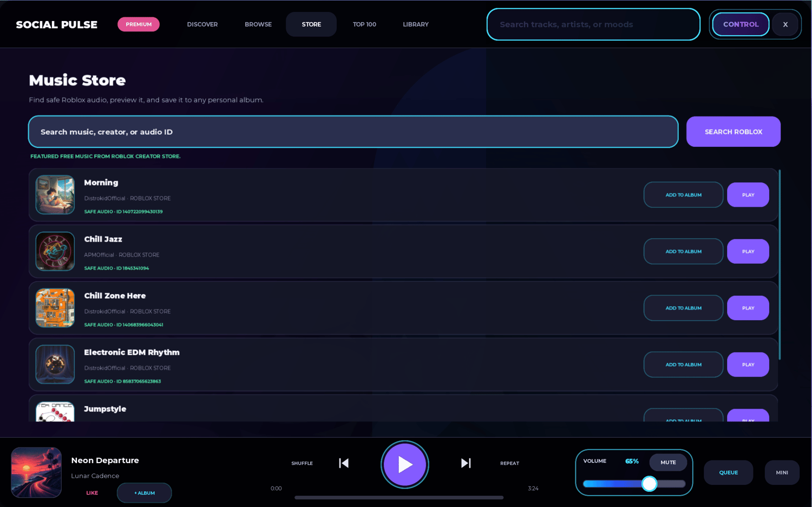Like the Neon Departure track

[92, 493]
